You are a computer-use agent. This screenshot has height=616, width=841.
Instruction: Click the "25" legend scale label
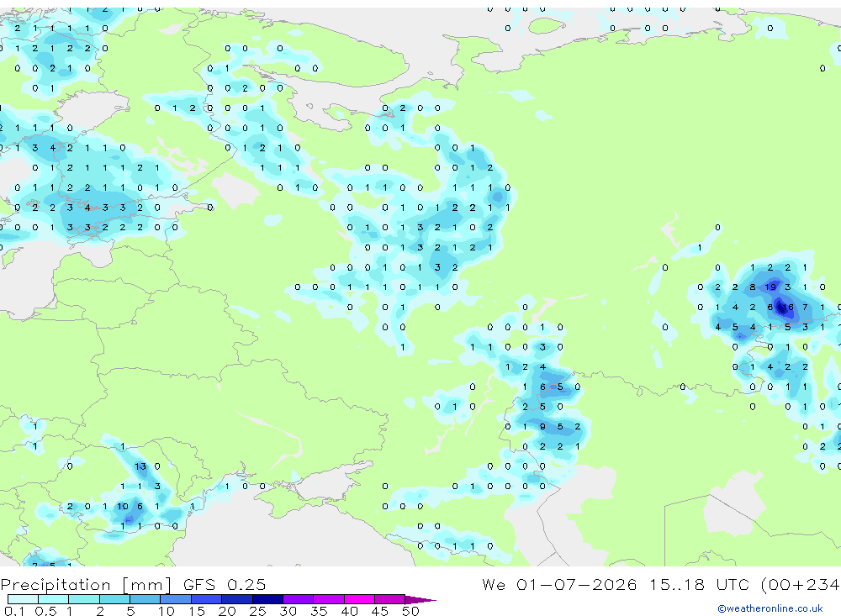coord(257,611)
